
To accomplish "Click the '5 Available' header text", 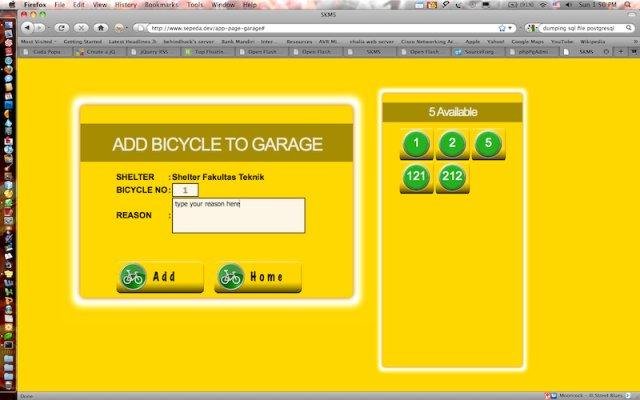I will click(453, 112).
